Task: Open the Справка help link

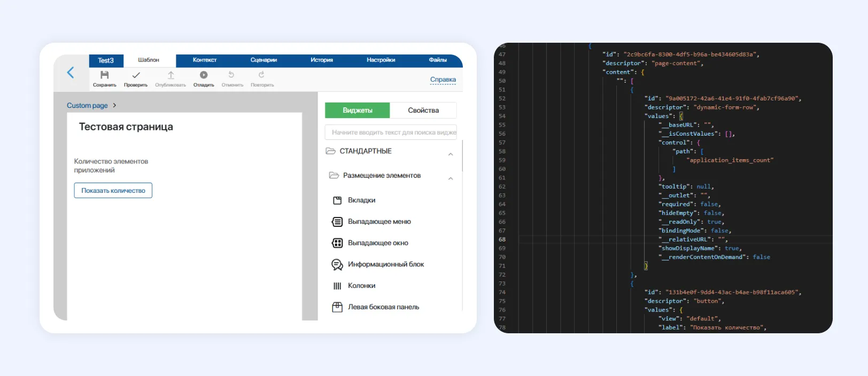Action: click(x=443, y=80)
